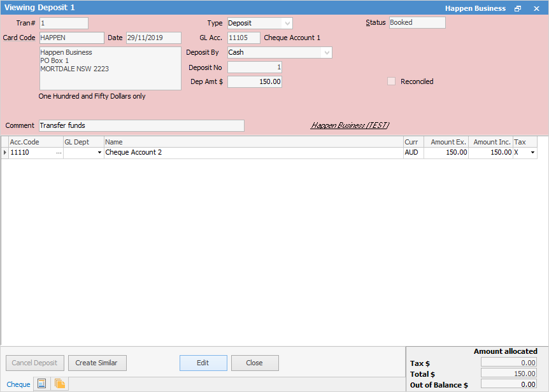Click the Tran# field showing 1
This screenshot has height=392, width=549.
tap(64, 22)
